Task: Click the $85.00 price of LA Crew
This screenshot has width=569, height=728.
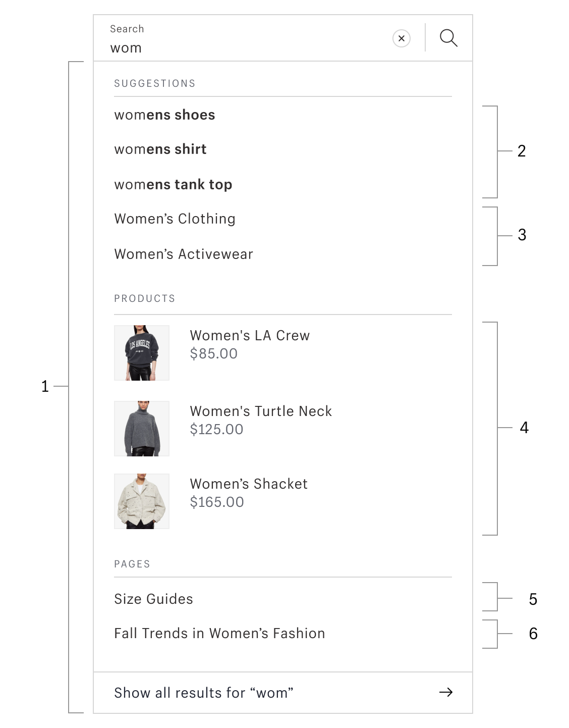Action: coord(213,354)
